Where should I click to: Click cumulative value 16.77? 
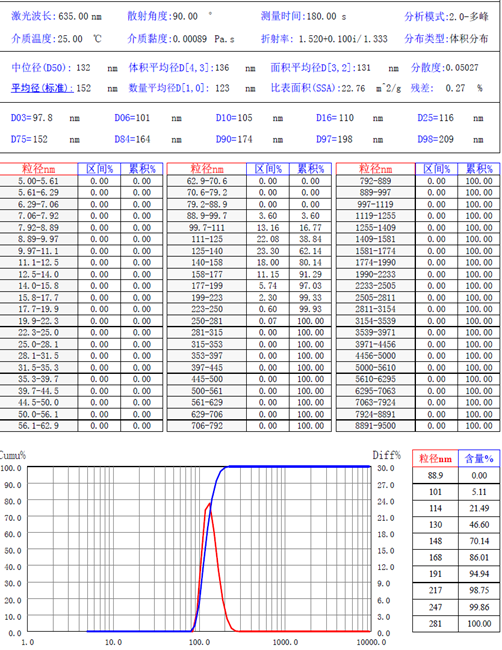pos(310,228)
